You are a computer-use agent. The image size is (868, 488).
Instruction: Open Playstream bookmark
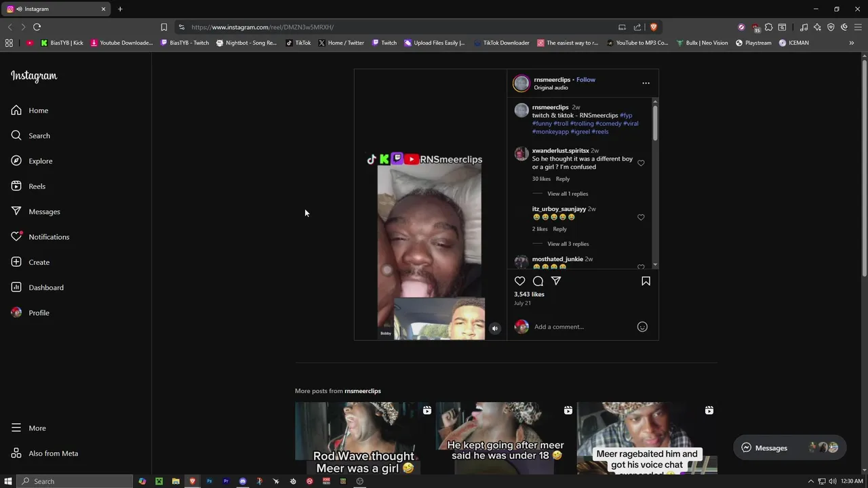click(753, 43)
